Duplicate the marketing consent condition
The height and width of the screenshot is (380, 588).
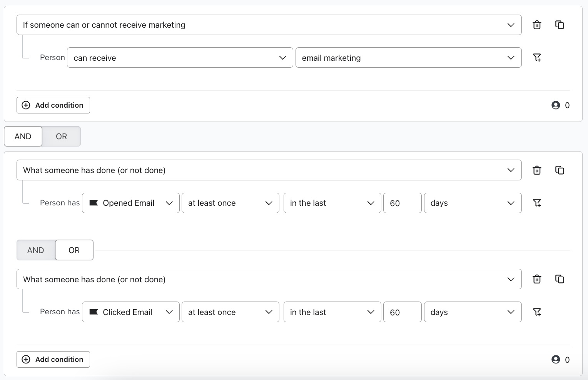coord(560,25)
